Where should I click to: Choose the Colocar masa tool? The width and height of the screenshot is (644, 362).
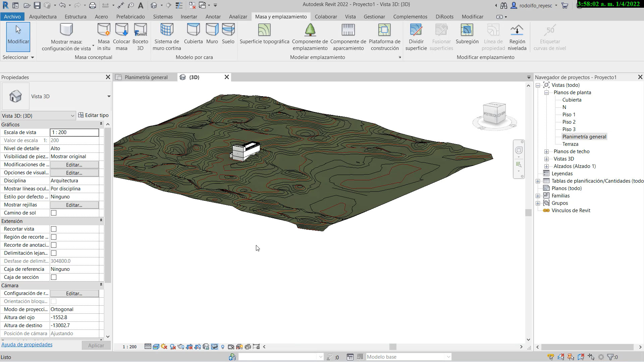point(121,37)
